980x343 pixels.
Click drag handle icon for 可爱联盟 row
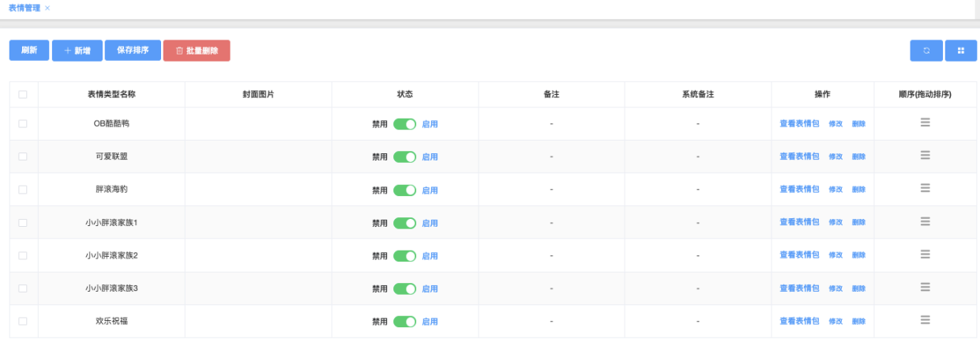click(x=925, y=156)
